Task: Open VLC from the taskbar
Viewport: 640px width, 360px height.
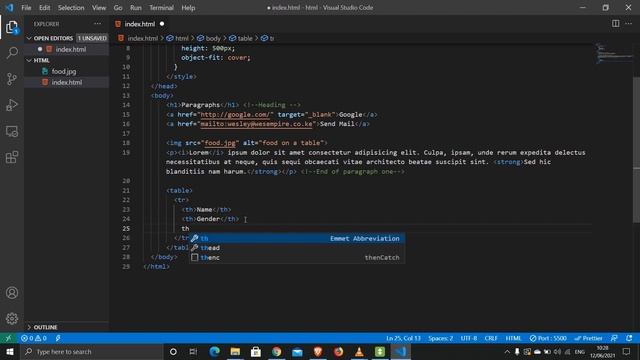Action: 359,351
